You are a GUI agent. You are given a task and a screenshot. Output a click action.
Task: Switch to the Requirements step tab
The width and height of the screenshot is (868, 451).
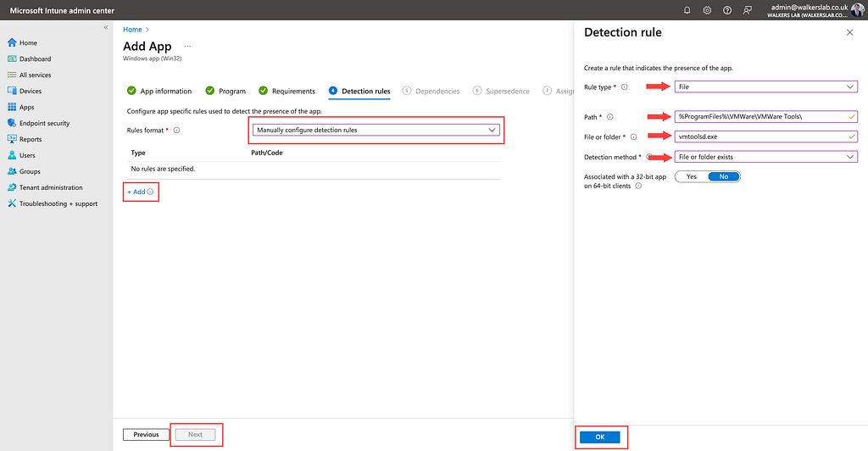[287, 91]
